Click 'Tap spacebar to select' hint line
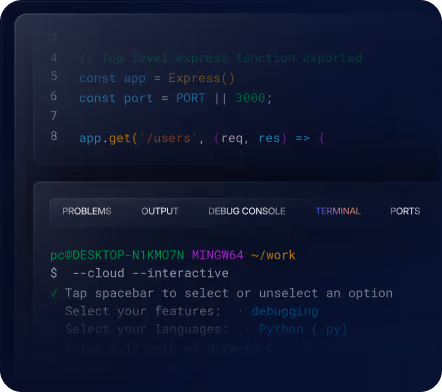Viewport: 442px width, 392px height. click(229, 293)
